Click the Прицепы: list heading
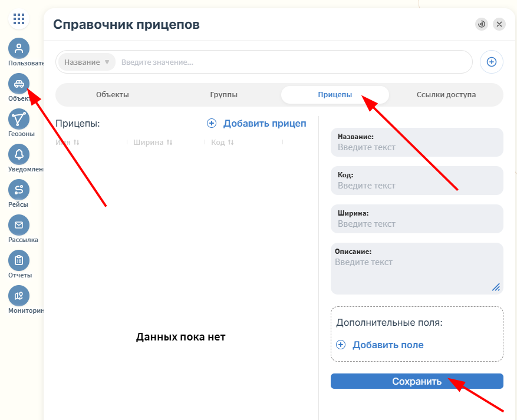Viewport: 517px width, 420px height. (x=77, y=124)
